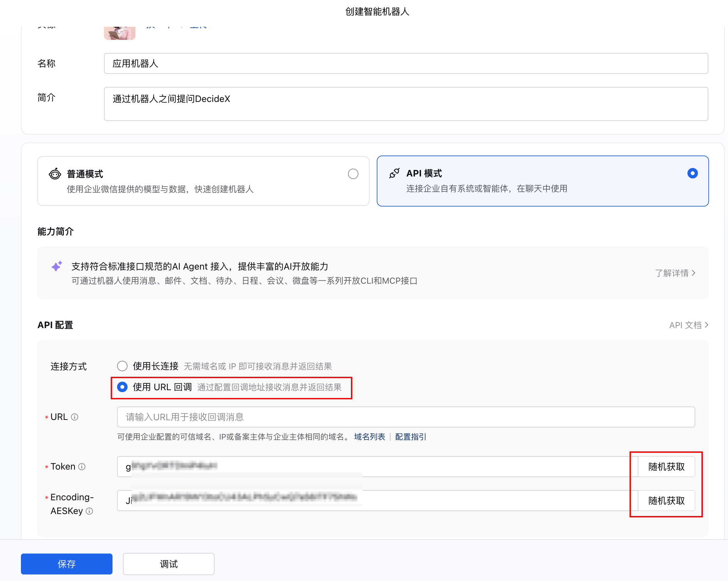Focus the Token input field
The width and height of the screenshot is (728, 581).
pyautogui.click(x=377, y=467)
